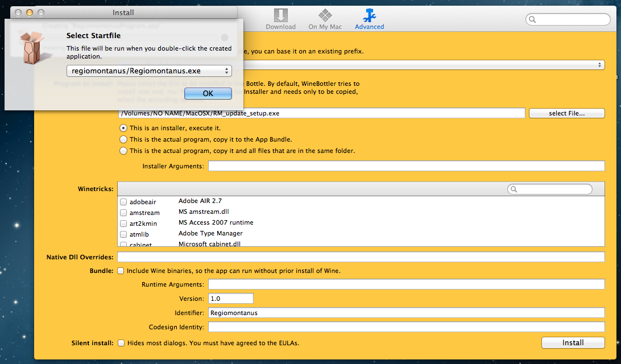Expand the existing prefix dropdown
621x364 pixels.
click(424, 65)
